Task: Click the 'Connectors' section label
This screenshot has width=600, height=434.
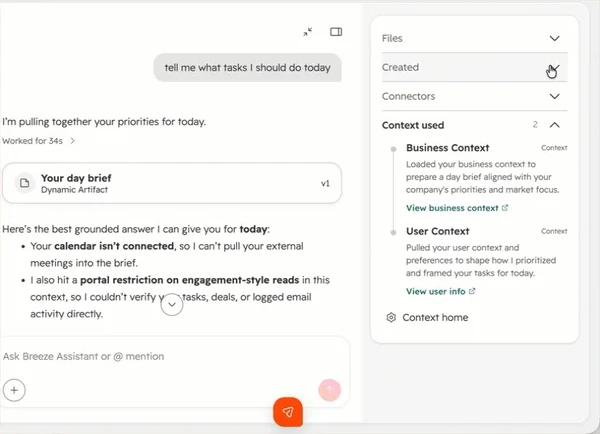Action: click(408, 96)
